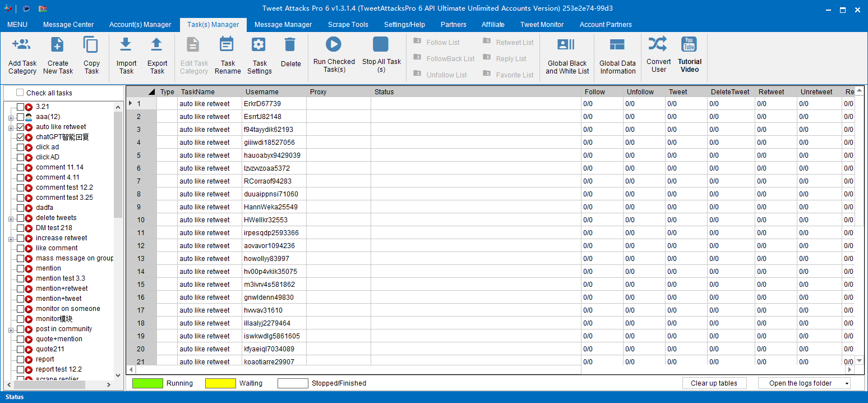Click the Delete trash icon
The image size is (868, 403).
[290, 45]
